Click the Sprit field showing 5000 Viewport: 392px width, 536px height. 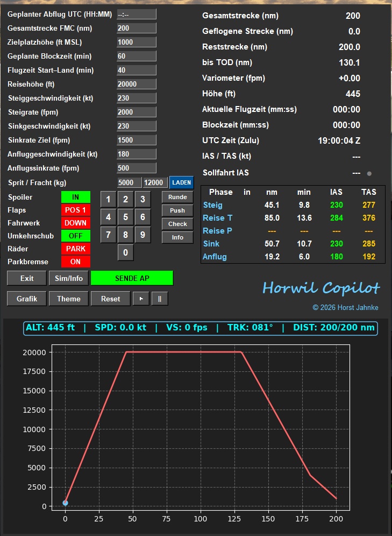coord(129,182)
